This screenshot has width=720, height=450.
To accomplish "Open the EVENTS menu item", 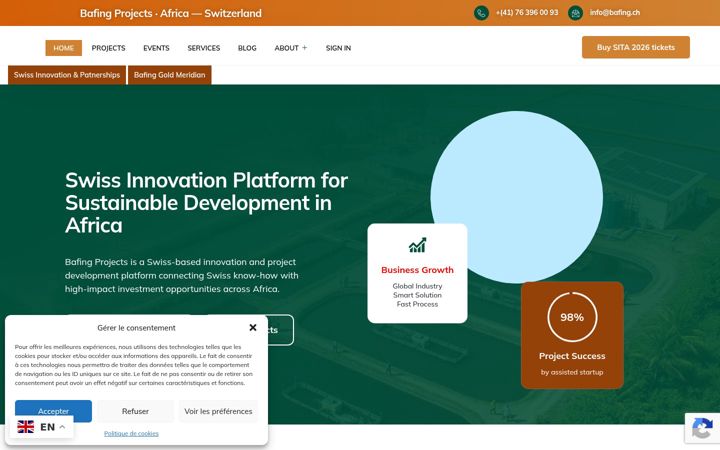I will (156, 48).
